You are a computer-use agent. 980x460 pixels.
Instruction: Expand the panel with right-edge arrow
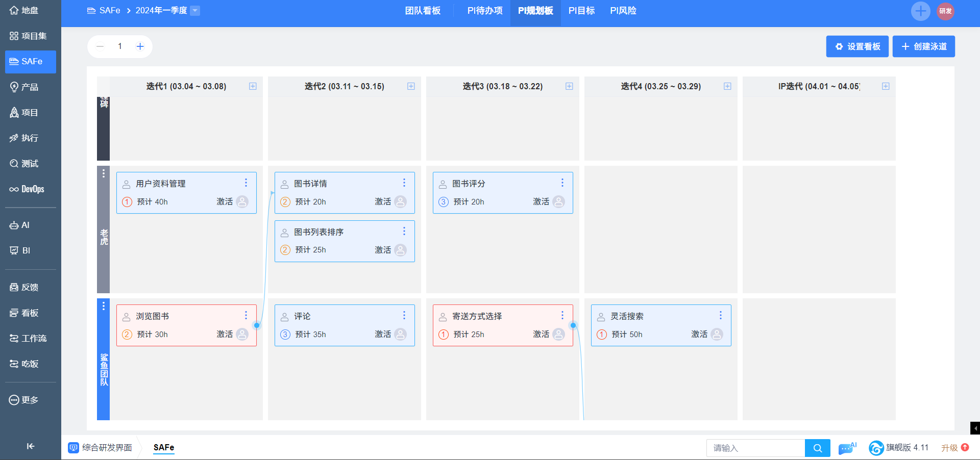click(975, 428)
